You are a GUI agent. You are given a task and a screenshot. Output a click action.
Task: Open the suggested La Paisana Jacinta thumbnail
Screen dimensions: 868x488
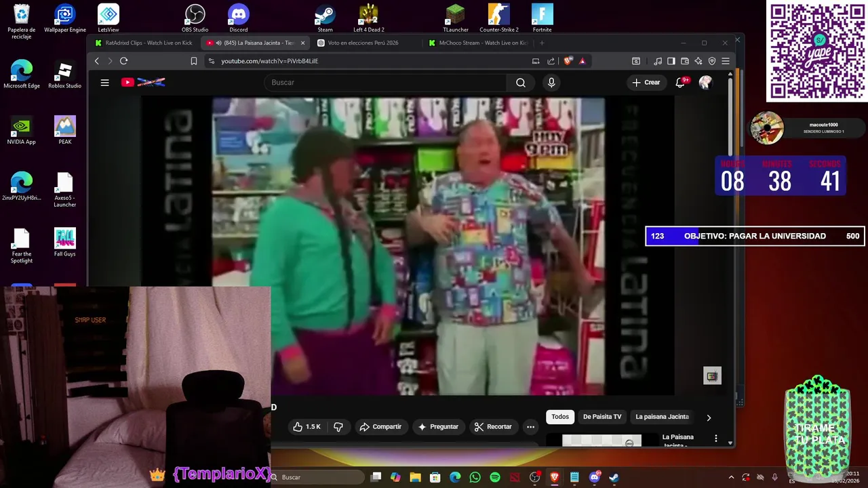[x=601, y=441]
